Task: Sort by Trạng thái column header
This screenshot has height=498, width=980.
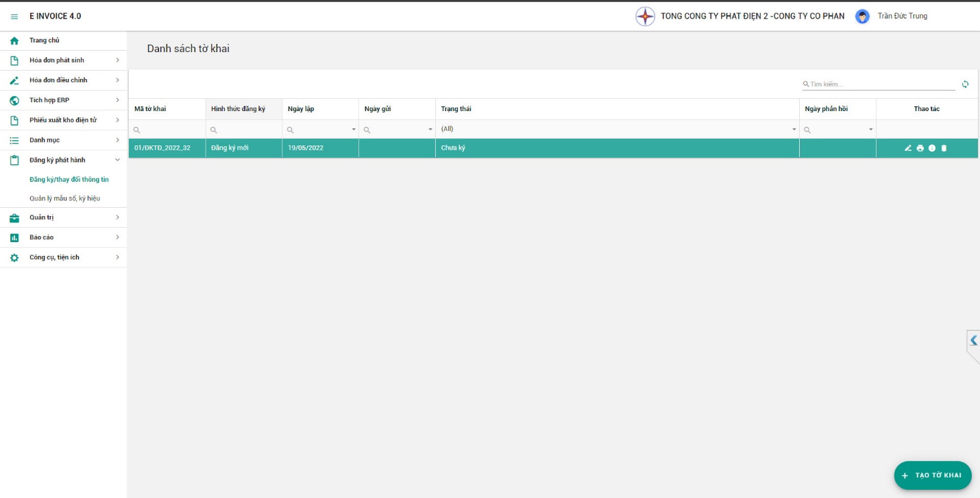Action: click(617, 109)
